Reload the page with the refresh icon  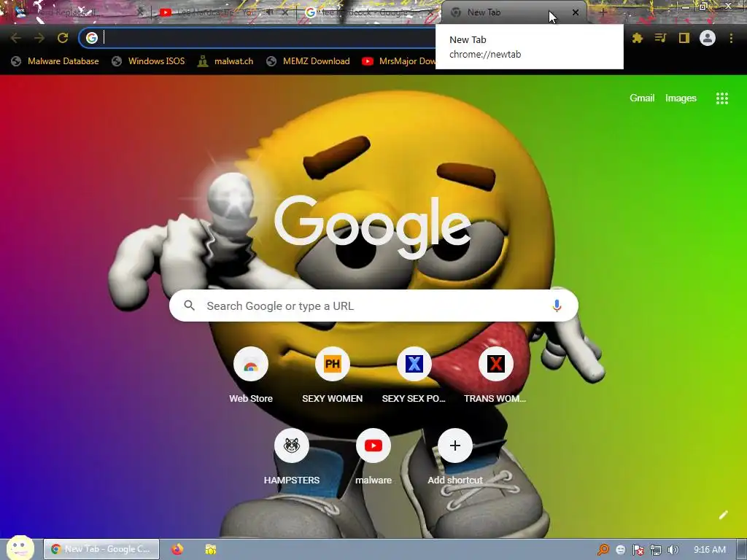(x=63, y=38)
